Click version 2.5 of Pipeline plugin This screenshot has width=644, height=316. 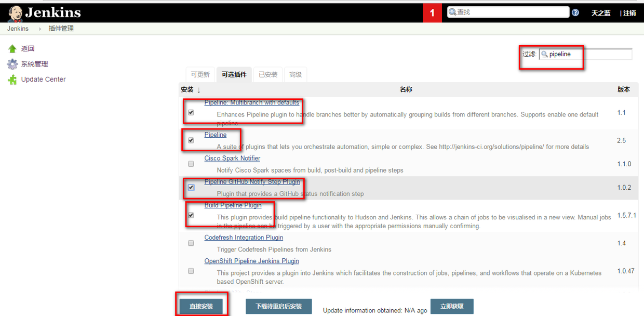point(622,140)
